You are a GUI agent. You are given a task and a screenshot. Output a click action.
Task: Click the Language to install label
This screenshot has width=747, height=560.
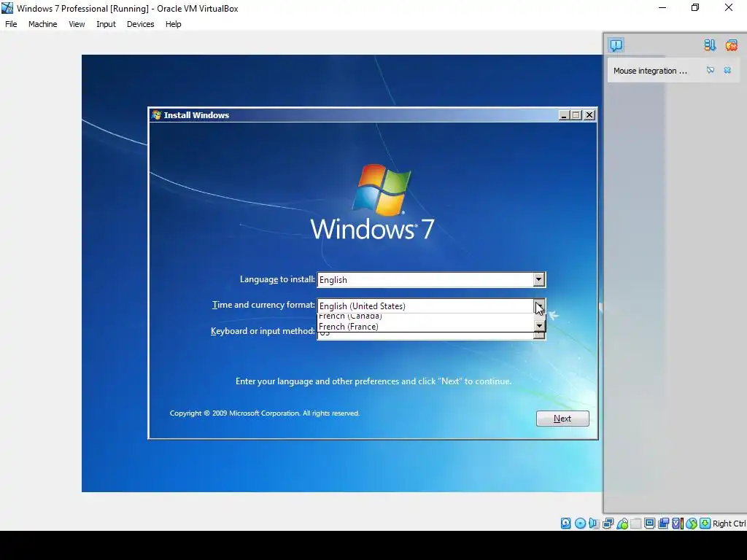pos(277,279)
